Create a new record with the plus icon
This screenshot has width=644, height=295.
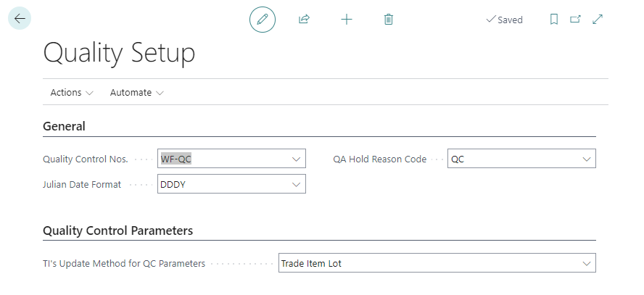(x=347, y=20)
